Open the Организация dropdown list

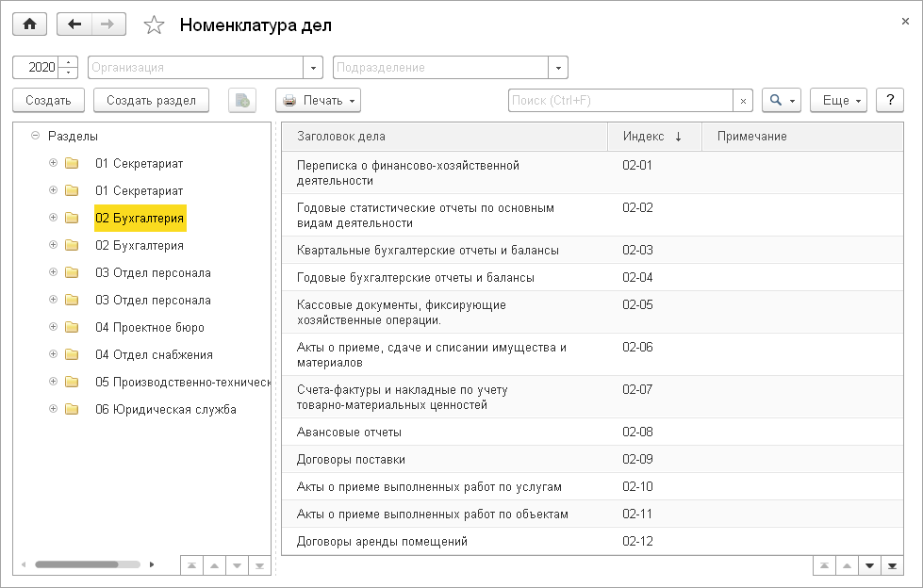(x=312, y=67)
